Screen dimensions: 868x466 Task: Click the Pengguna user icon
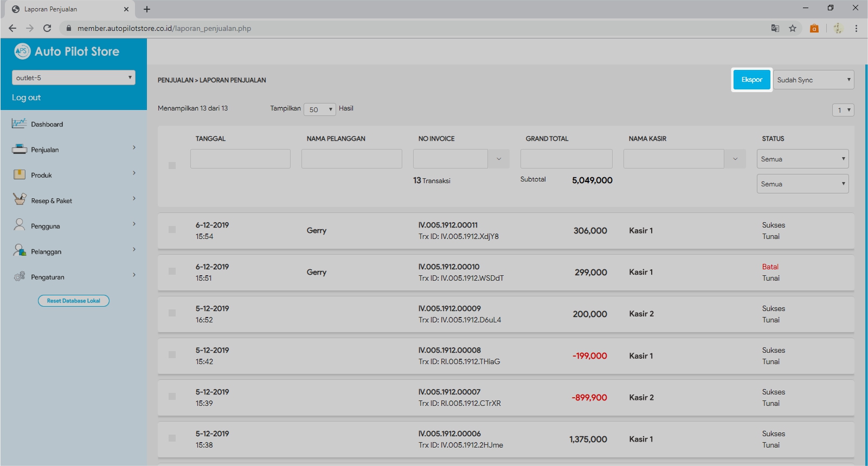click(x=19, y=225)
